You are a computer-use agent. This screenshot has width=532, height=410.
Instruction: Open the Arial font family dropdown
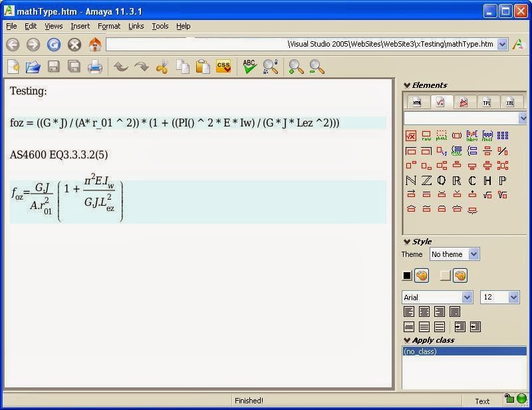tap(437, 298)
